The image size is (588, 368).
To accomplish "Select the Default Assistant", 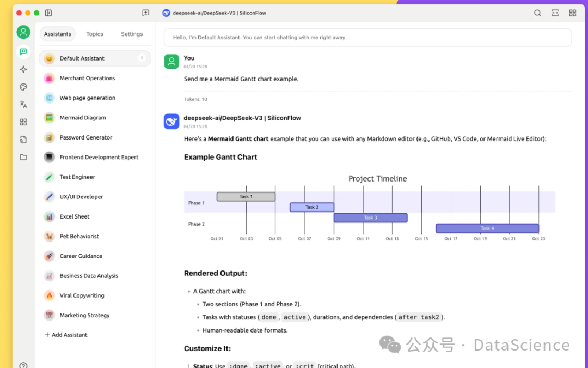I will tap(95, 58).
